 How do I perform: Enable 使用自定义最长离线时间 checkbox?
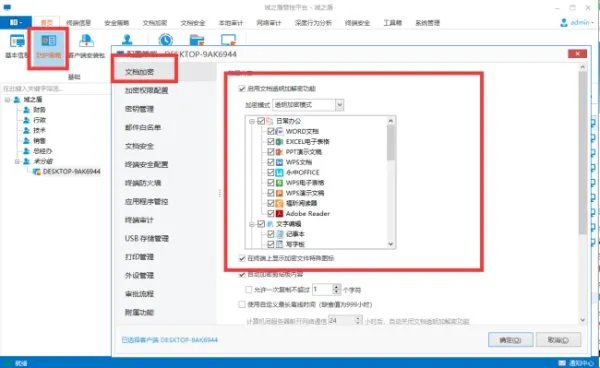pyautogui.click(x=242, y=304)
